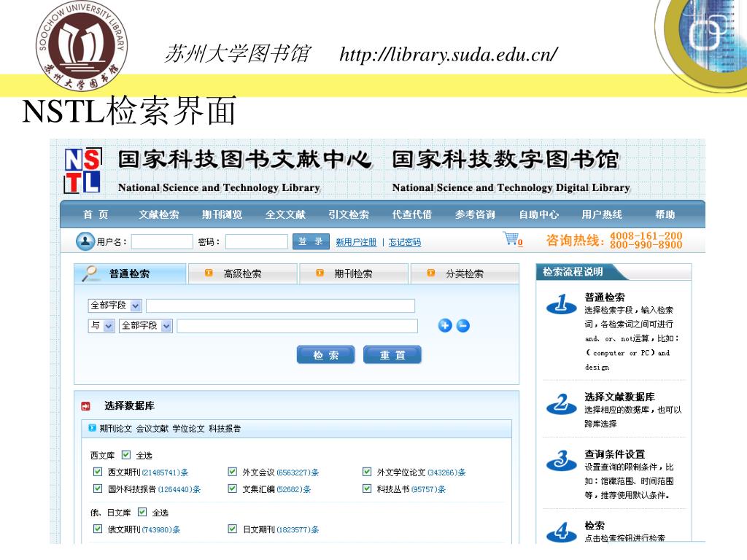Open 忘记密码 link
This screenshot has height=560, width=747.
(404, 242)
